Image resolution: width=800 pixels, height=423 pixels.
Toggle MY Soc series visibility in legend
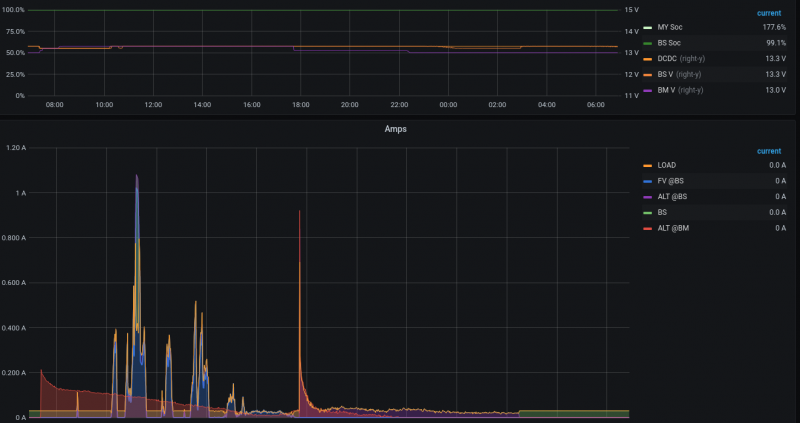(x=671, y=29)
